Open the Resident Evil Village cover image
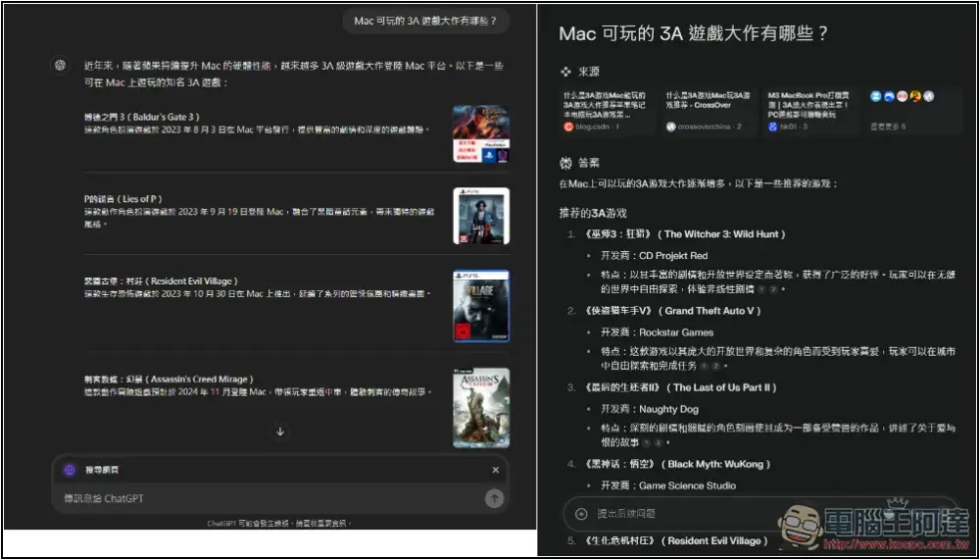Image resolution: width=980 pixels, height=560 pixels. point(480,306)
